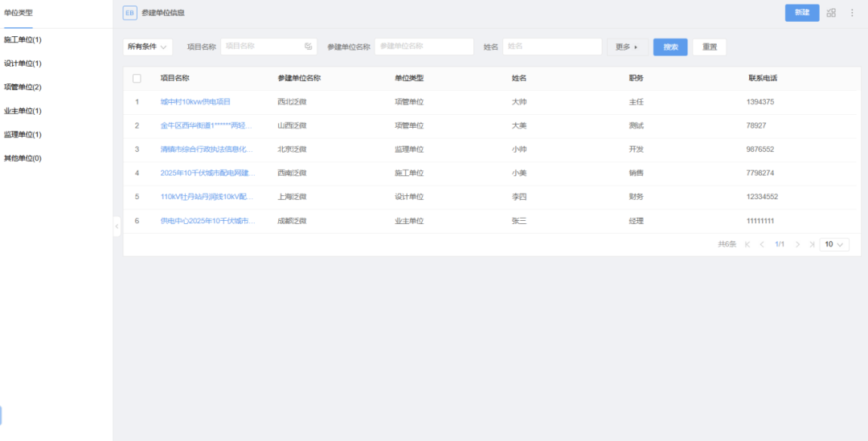Click the 成都泛微 cell
The height and width of the screenshot is (441, 868).
292,221
